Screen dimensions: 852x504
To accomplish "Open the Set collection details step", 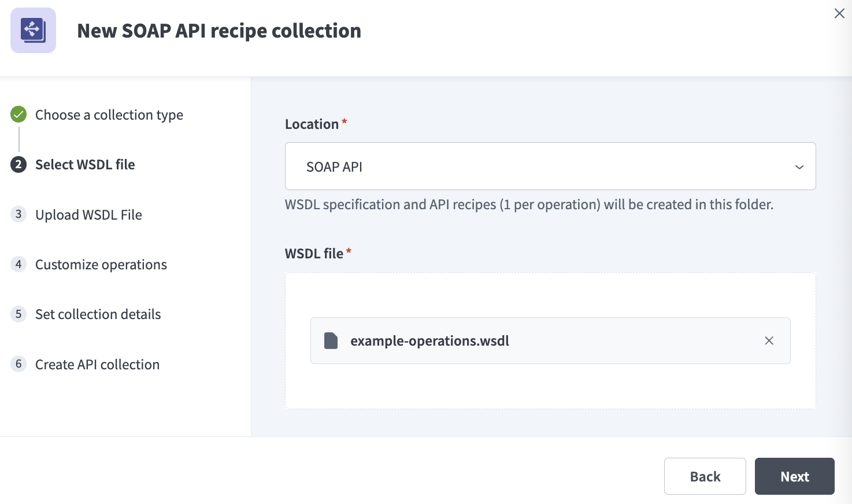I will 98,314.
